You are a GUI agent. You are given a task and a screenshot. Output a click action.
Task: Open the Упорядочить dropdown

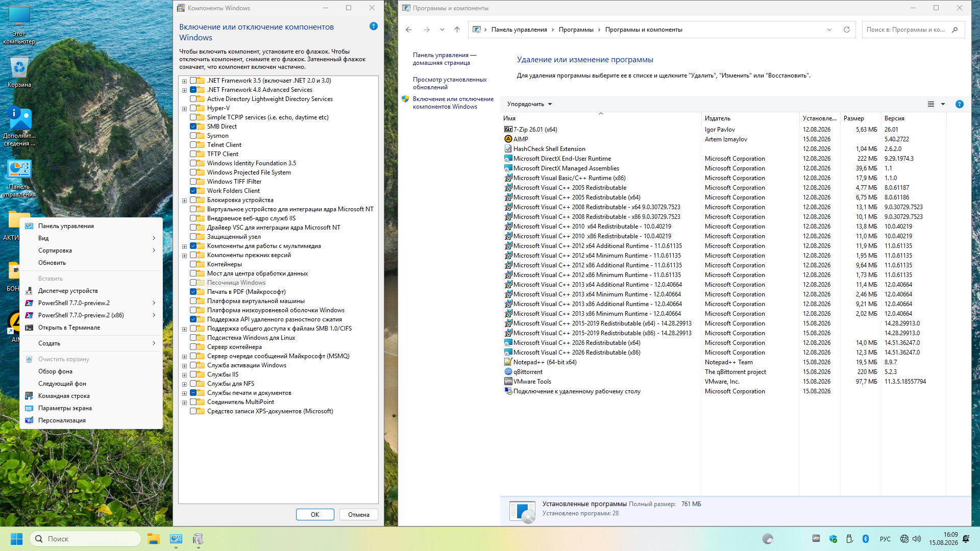(x=530, y=104)
